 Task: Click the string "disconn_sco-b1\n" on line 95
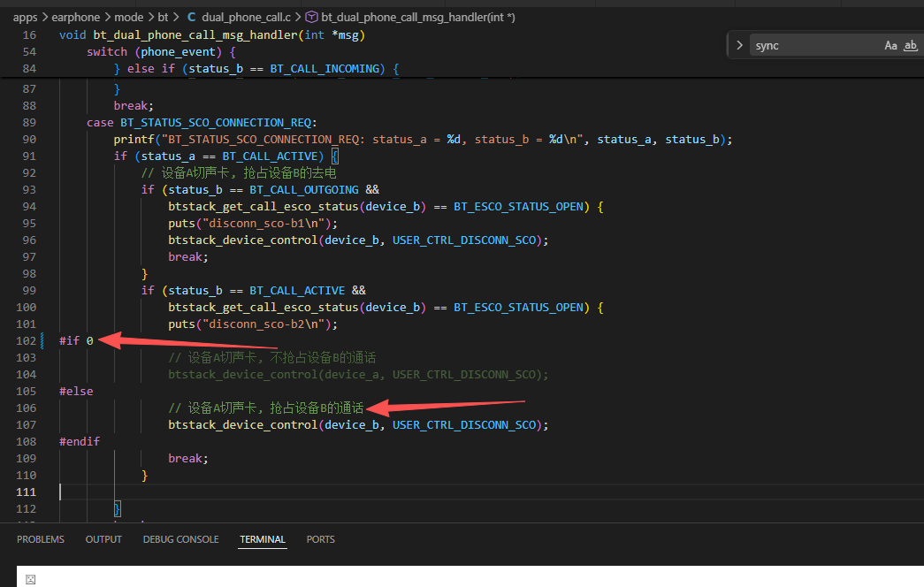(x=264, y=224)
